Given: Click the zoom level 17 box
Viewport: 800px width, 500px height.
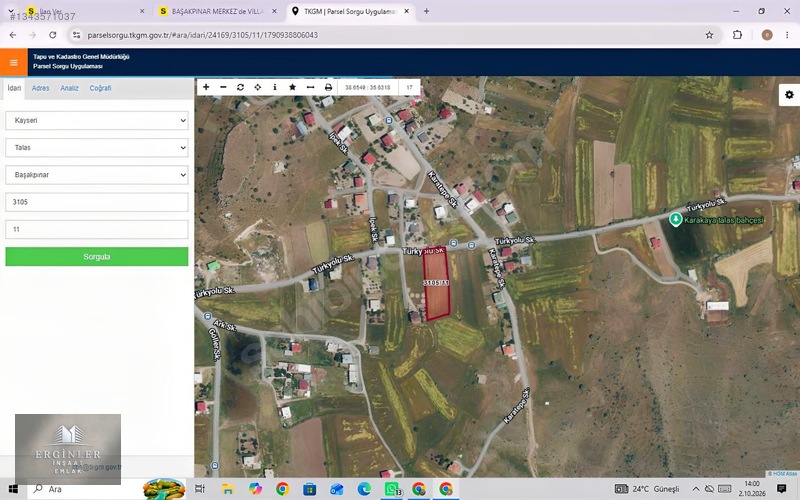Looking at the screenshot, I should 409,87.
